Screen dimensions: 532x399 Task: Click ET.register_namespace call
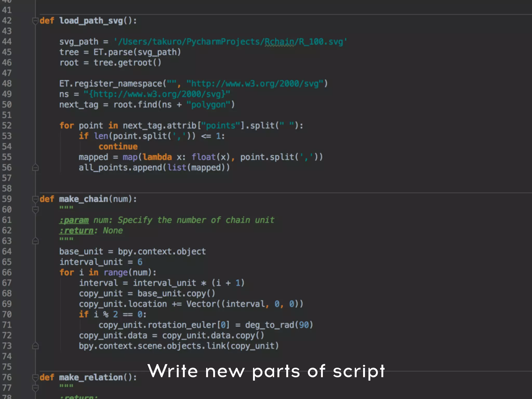194,84
